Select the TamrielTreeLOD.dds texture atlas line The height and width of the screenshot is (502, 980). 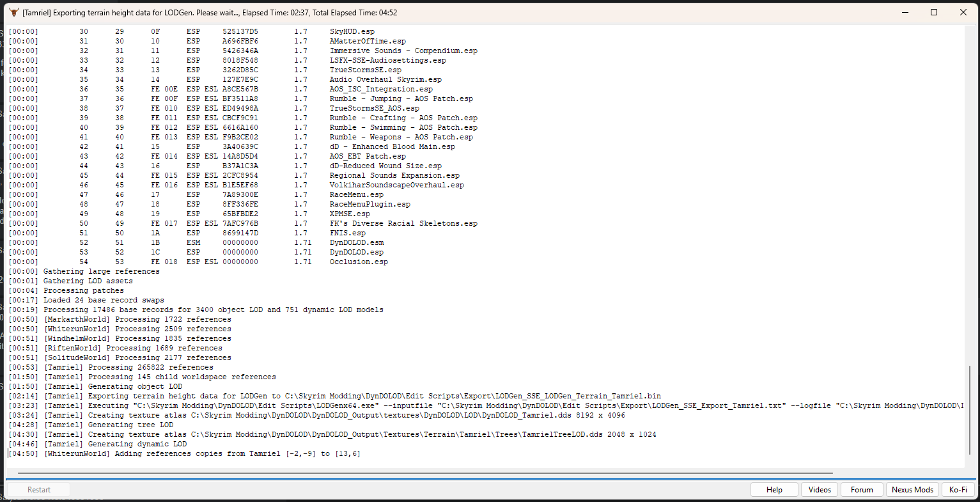click(332, 434)
